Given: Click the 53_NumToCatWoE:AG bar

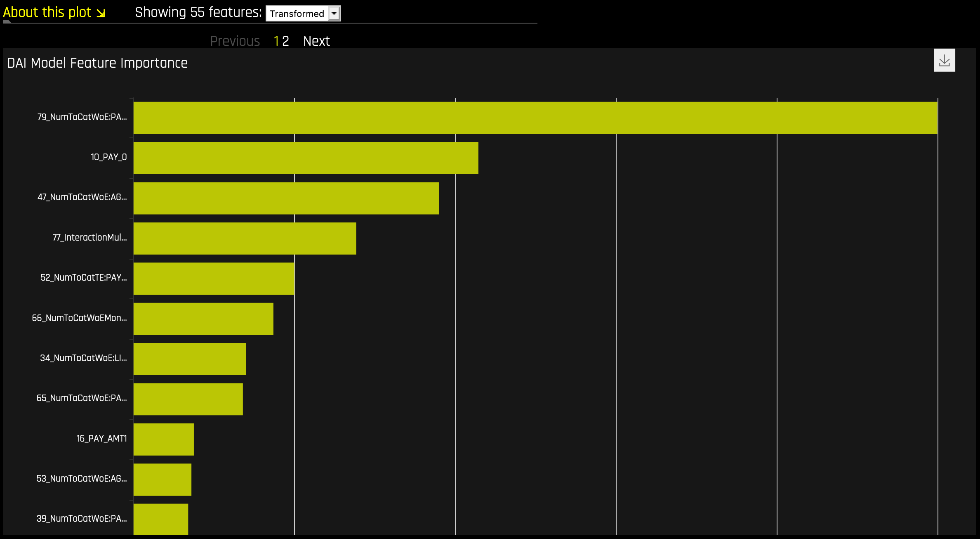Looking at the screenshot, I should (162, 479).
